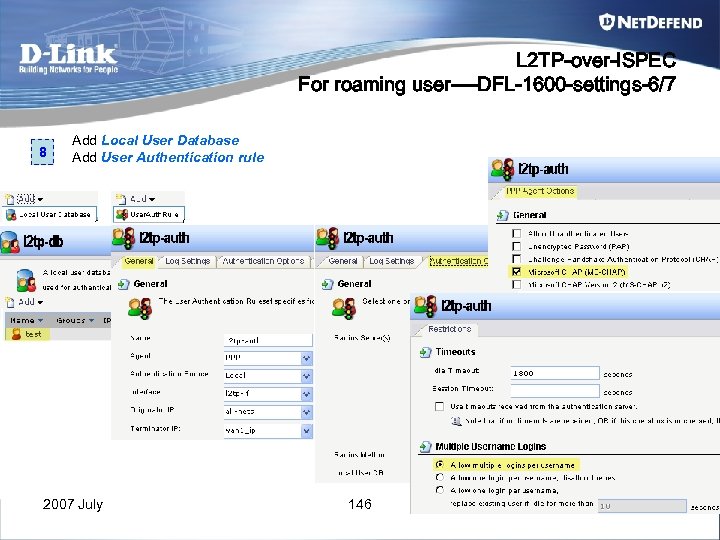Open the Authentication Source dropdown showing Local
The width and height of the screenshot is (720, 540).
point(306,376)
